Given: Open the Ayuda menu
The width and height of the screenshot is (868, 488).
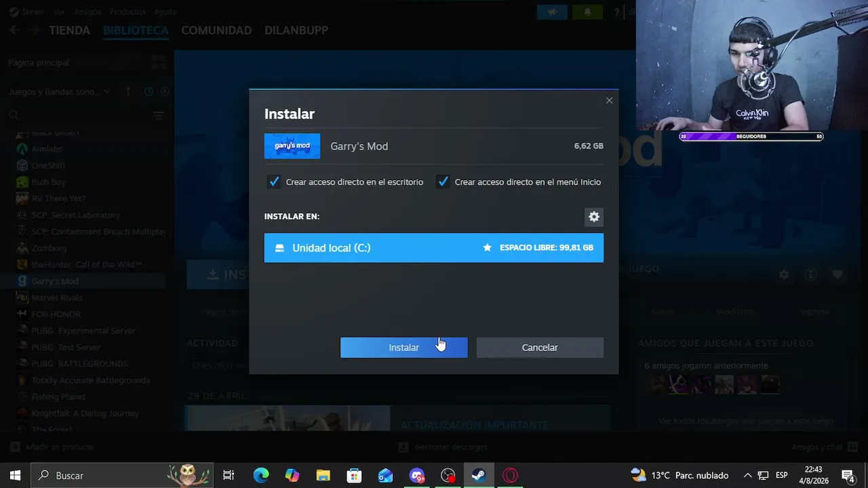Looking at the screenshot, I should click(165, 12).
